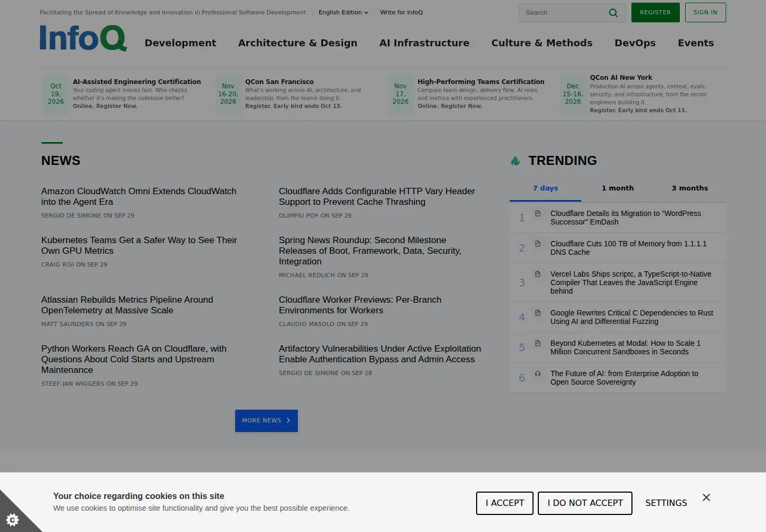This screenshot has height=532, width=766.
Task: Decline cookies with I DO NOT ACCEPT
Action: [x=585, y=503]
